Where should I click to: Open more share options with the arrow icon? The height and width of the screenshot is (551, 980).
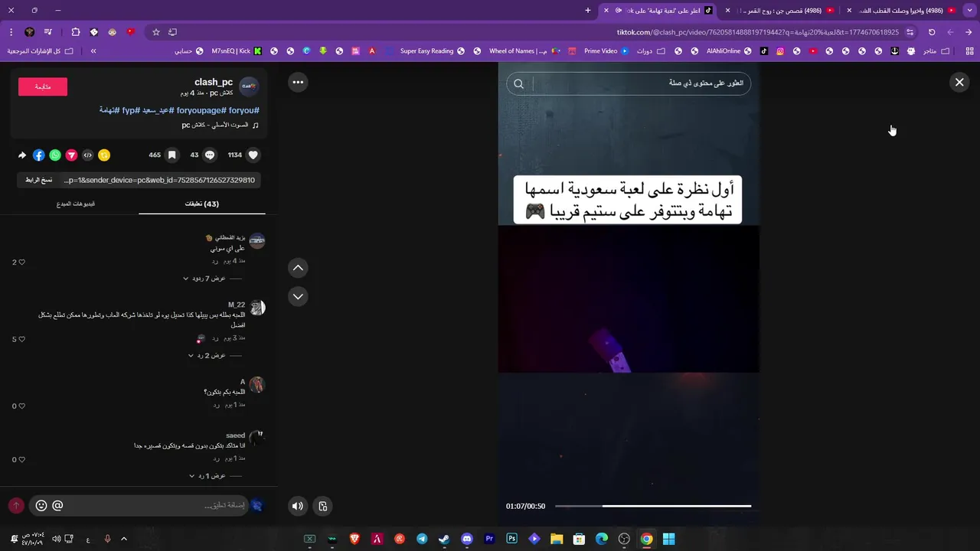[x=22, y=155]
